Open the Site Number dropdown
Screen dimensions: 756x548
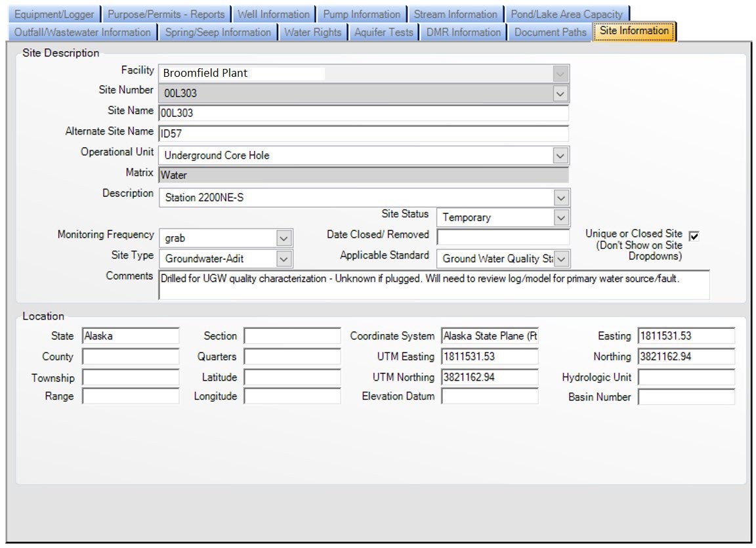(560, 93)
